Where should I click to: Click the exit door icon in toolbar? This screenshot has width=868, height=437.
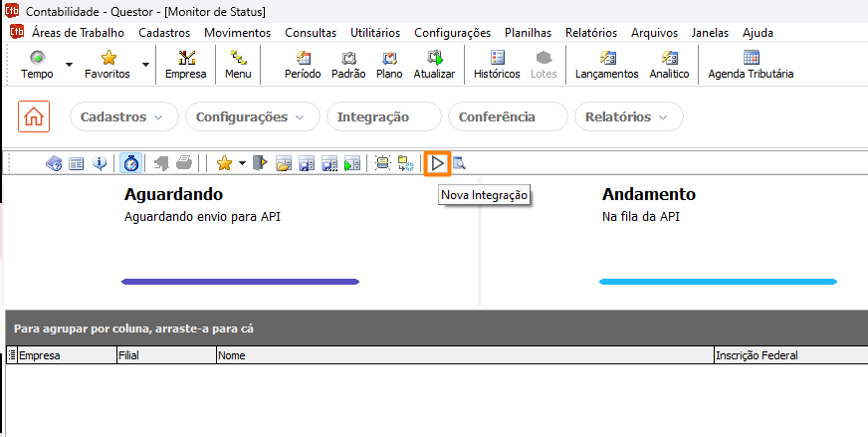(261, 163)
